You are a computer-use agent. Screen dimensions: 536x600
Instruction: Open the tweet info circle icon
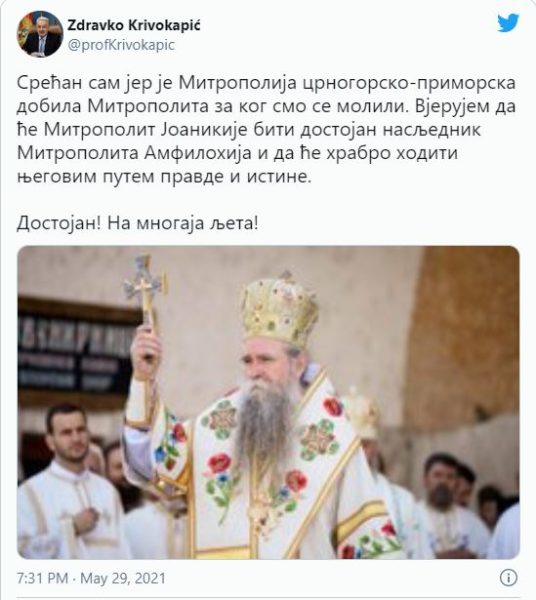click(x=508, y=577)
